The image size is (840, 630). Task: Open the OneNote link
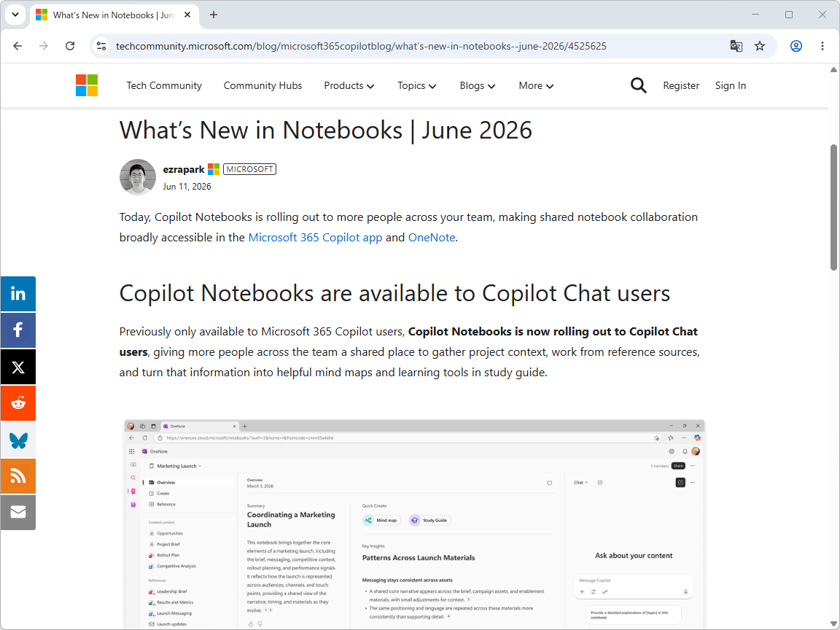coord(431,237)
